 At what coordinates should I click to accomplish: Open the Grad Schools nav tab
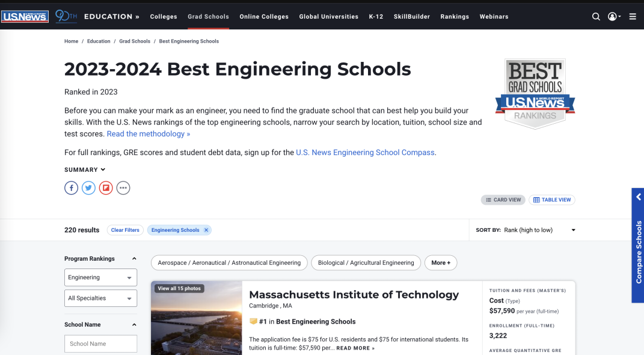pyautogui.click(x=208, y=17)
